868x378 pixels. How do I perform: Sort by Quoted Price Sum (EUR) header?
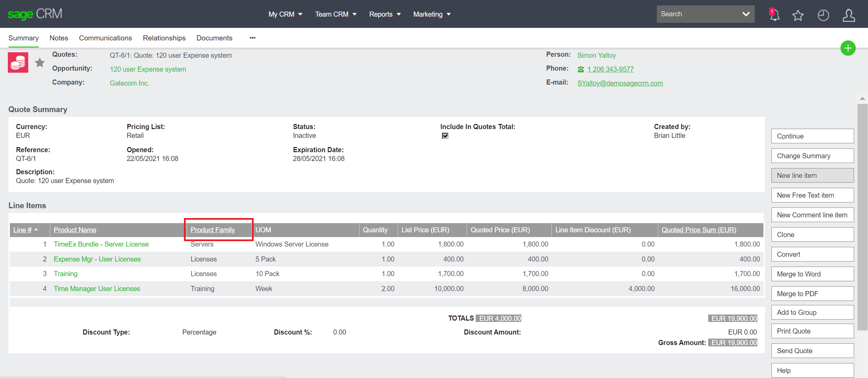(x=699, y=230)
